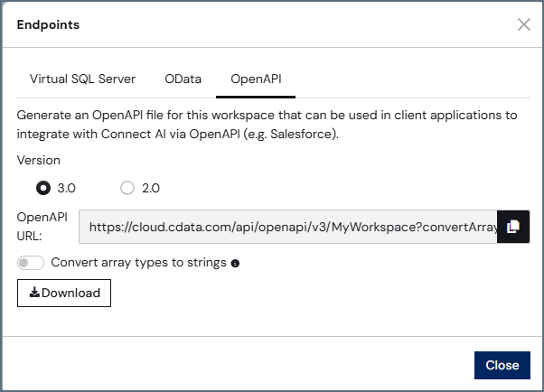The image size is (544, 392).
Task: Click inside the OpenAPI URL field
Action: 288,227
